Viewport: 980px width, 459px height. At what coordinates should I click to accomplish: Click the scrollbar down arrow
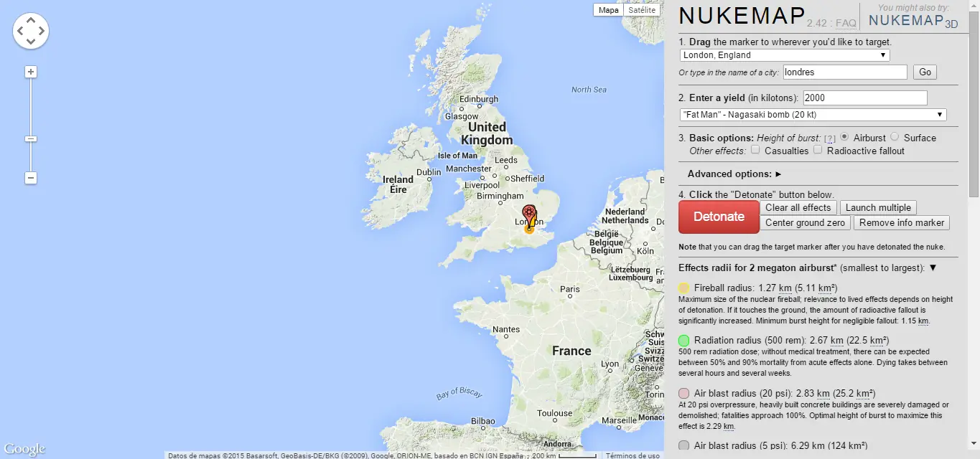[x=974, y=444]
